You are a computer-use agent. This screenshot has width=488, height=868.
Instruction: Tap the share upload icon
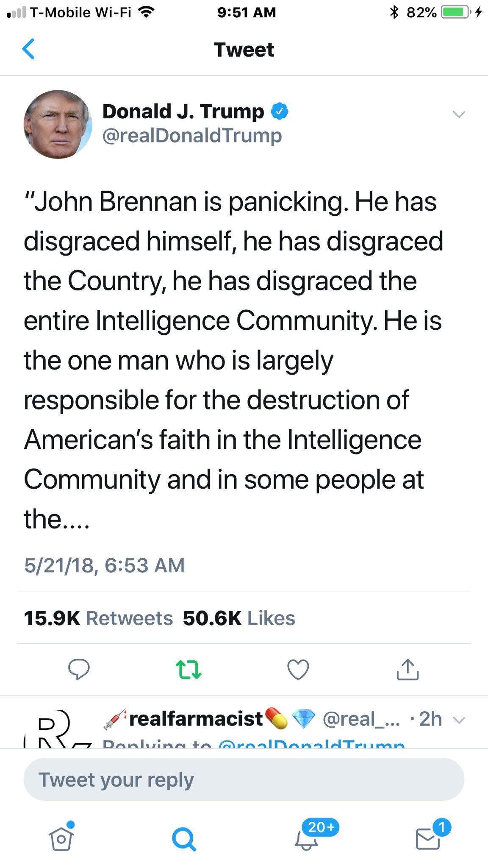coord(408,669)
